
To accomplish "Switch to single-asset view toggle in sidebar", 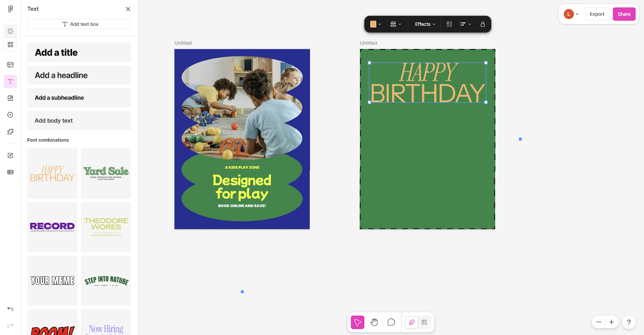I will [x=10, y=31].
